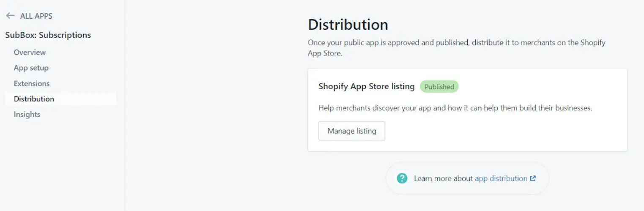644x211 pixels.
Task: Open the Extensions sidebar item
Action: (x=32, y=83)
